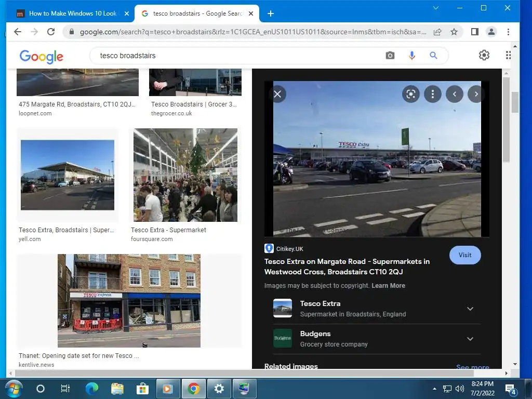Viewport: 532px width, 399px height.
Task: Click volume icon in system tray
Action: point(460,389)
